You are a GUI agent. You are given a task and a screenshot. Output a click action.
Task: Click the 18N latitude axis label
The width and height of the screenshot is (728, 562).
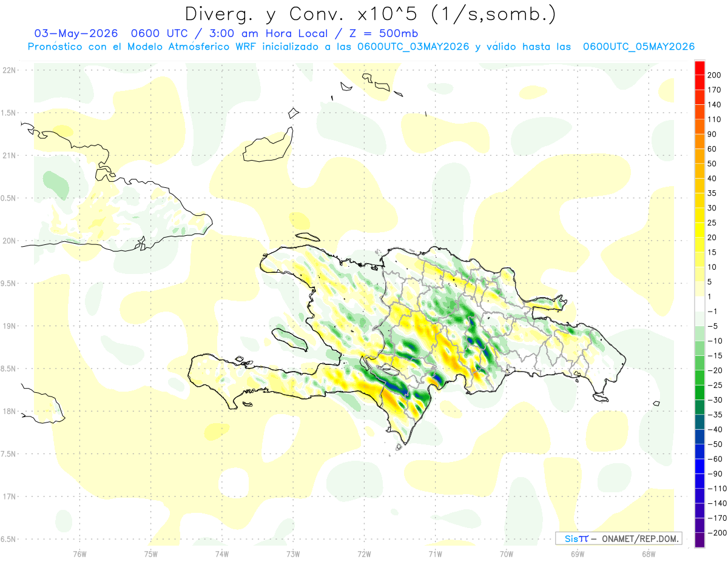coord(8,411)
